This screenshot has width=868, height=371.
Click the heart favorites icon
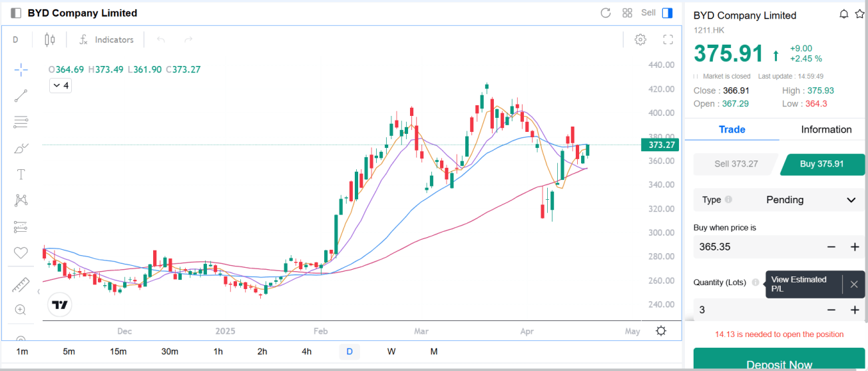pos(21,253)
